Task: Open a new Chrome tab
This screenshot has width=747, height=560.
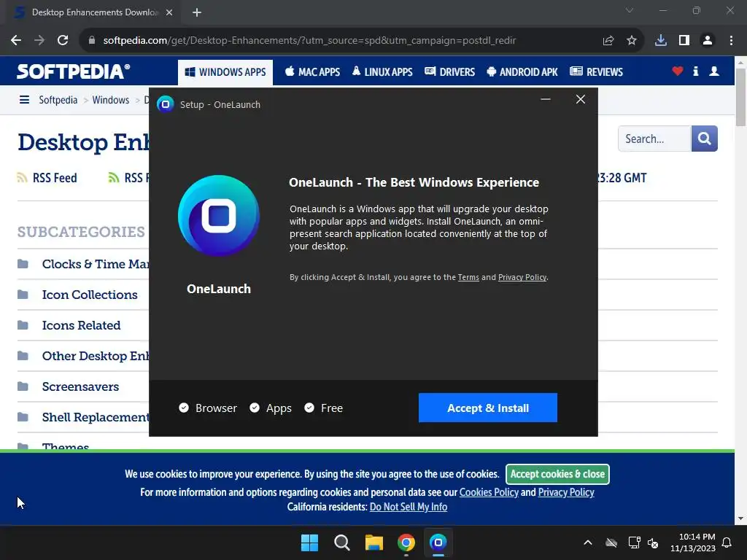Action: (197, 12)
